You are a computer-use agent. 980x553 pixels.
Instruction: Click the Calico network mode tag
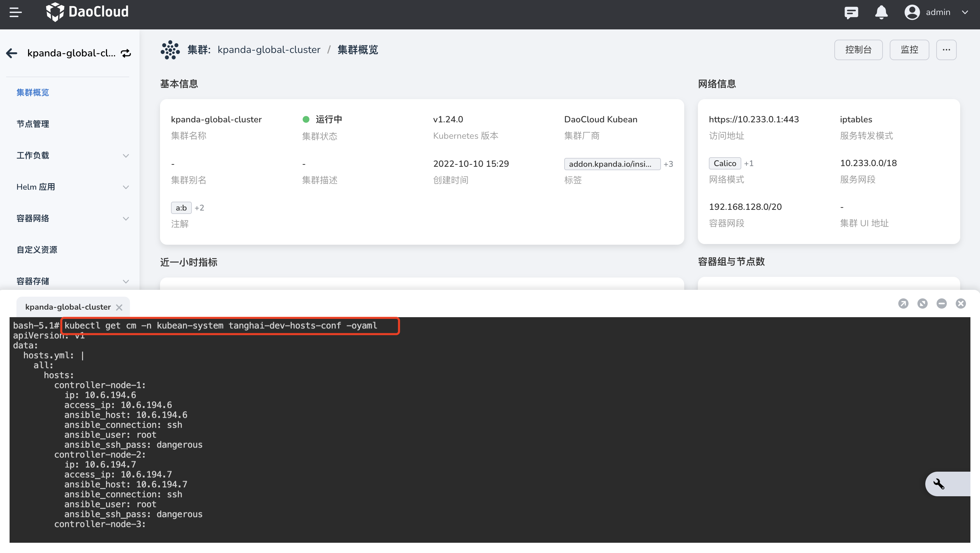coord(725,163)
